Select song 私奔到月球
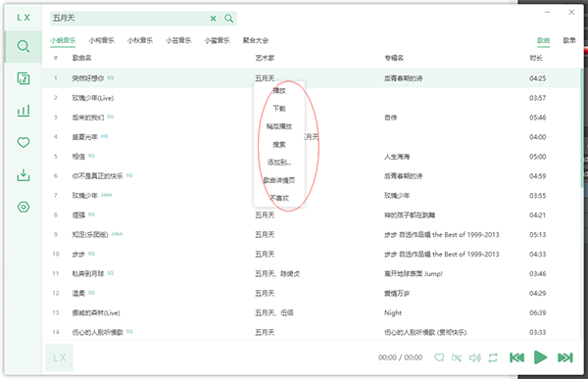The image size is (588, 379). [x=88, y=273]
